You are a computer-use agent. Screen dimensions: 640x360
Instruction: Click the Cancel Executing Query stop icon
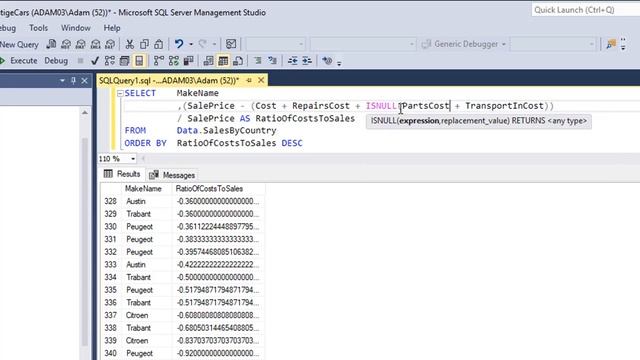(80, 61)
